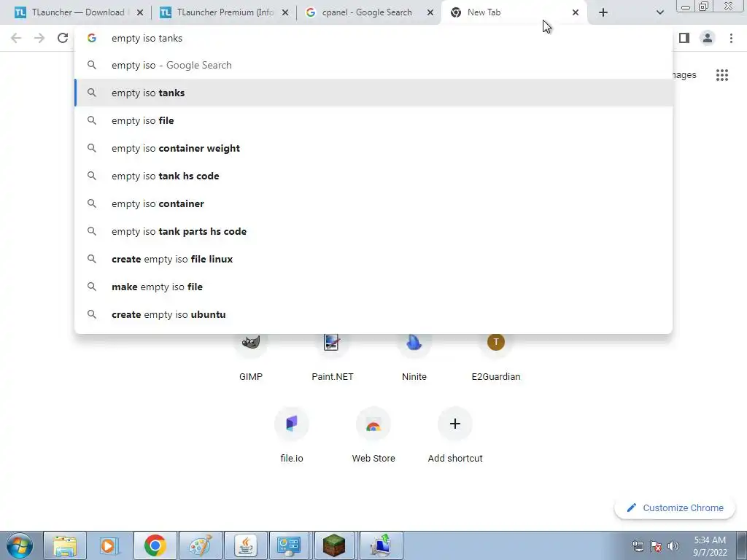Choose 'empty iso tank parts hs code' suggestion
Image resolution: width=747 pixels, height=560 pixels.
pos(373,231)
